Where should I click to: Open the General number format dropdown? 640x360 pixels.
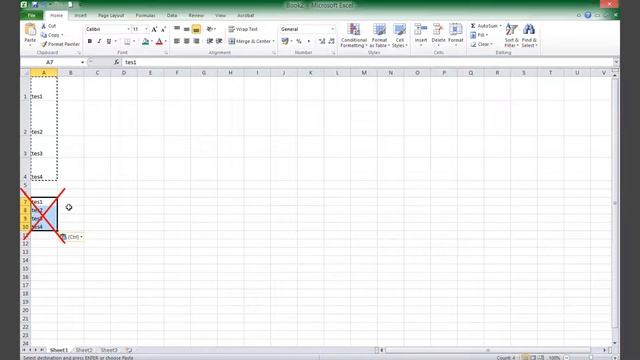[332, 29]
